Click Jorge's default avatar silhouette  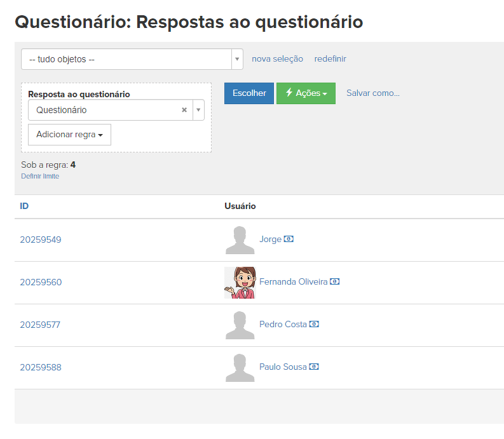(x=240, y=240)
